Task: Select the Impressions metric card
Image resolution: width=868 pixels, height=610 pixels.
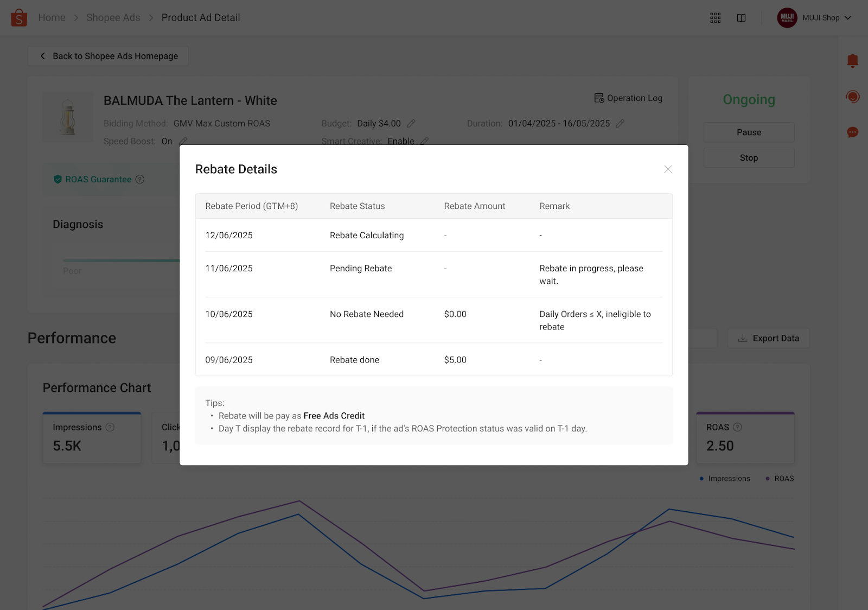Action: click(92, 438)
